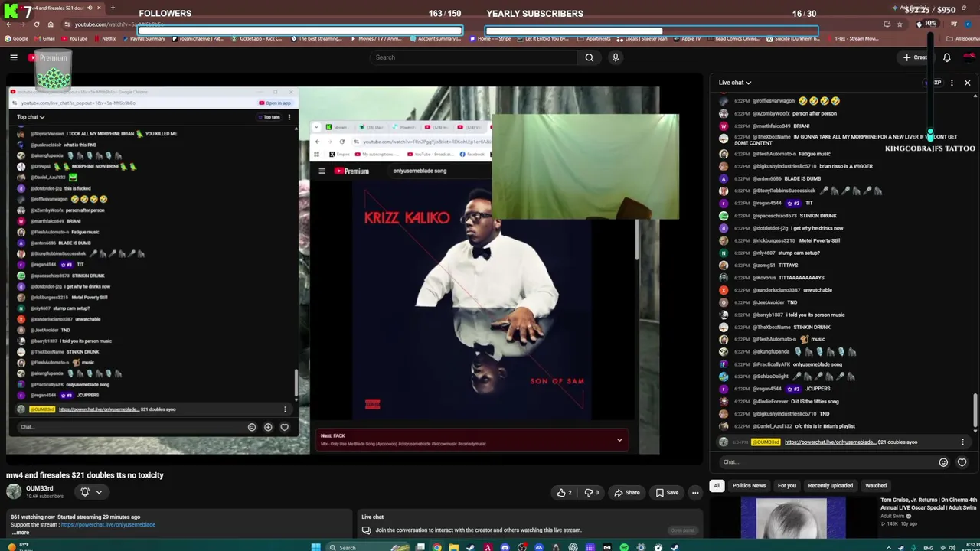Expand the Live chat mode dropdown
Screen dimensions: 980x551
pyautogui.click(x=735, y=83)
